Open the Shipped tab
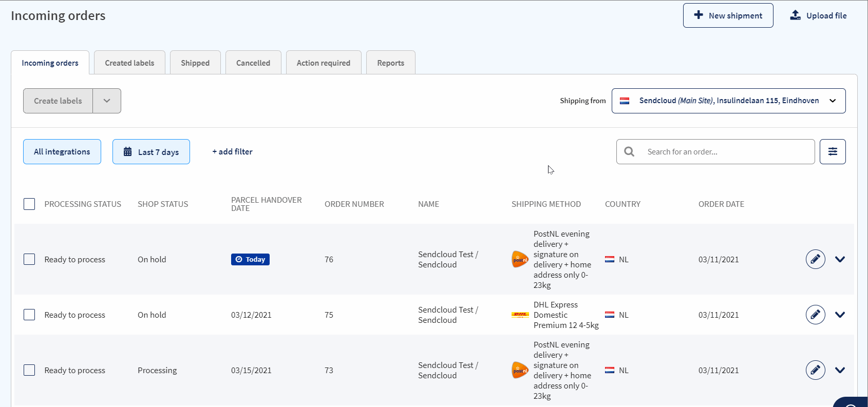 point(195,63)
